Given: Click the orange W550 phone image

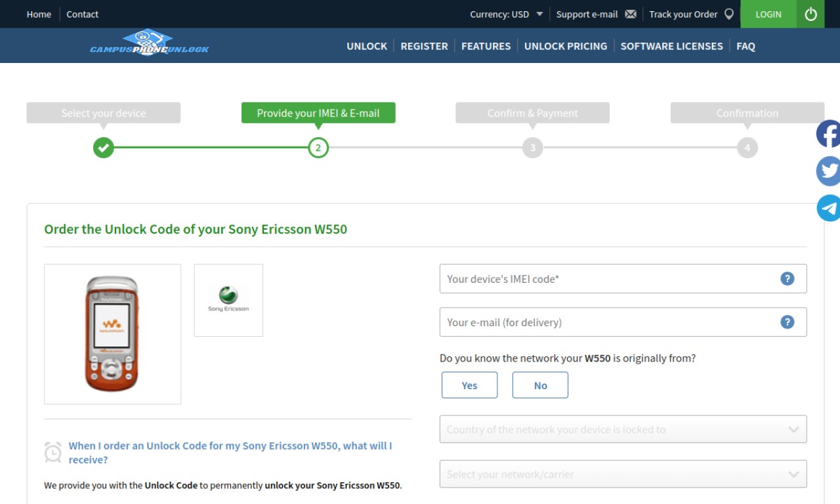Looking at the screenshot, I should (112, 334).
